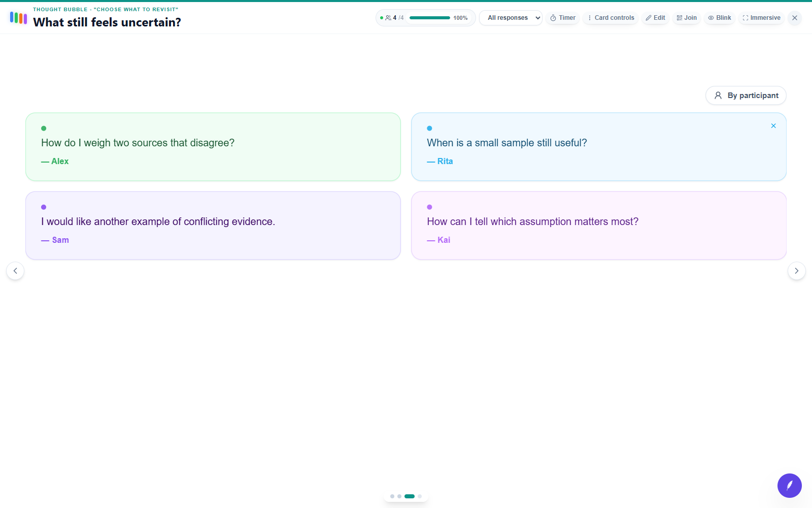The image size is (812, 508).
Task: Toggle grouping By participant
Action: tap(746, 96)
